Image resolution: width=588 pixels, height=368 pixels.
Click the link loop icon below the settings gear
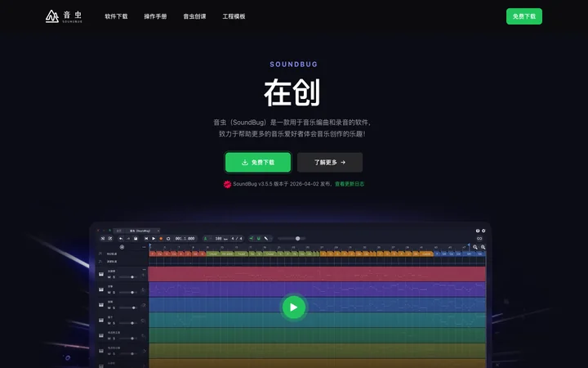(479, 239)
